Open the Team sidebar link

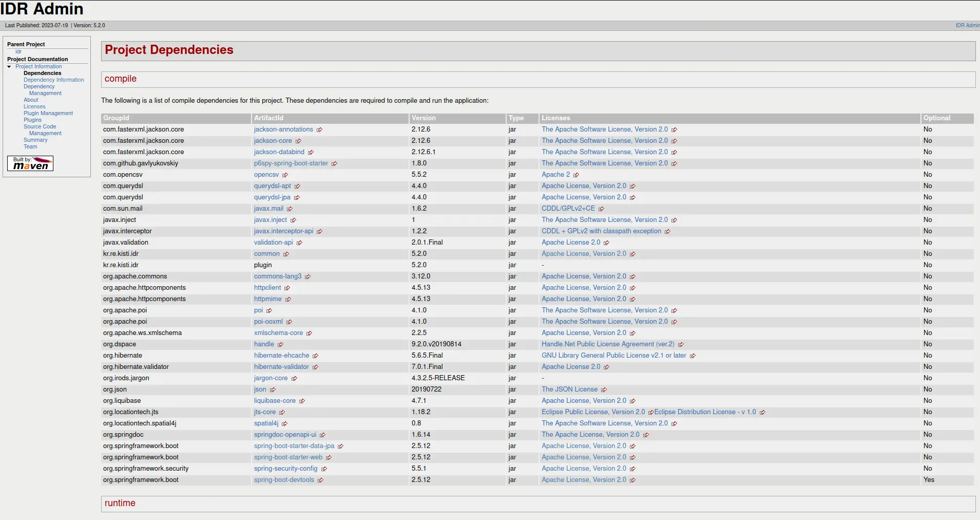click(30, 146)
